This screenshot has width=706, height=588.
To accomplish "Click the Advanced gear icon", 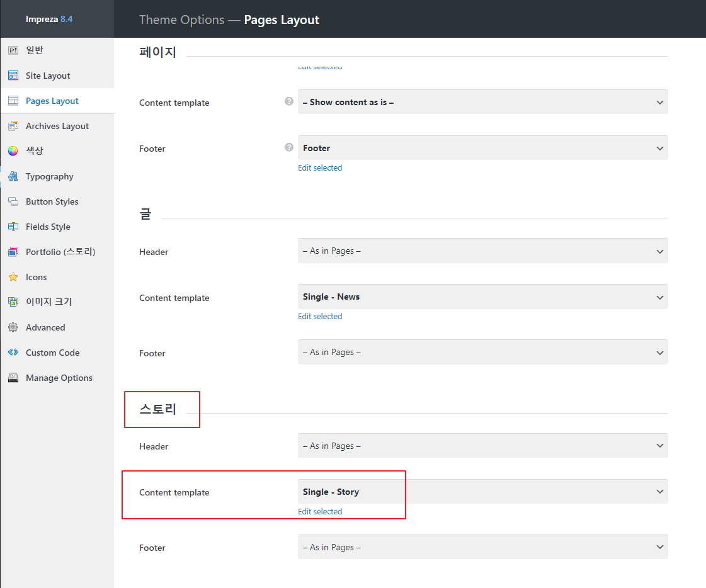I will [13, 327].
